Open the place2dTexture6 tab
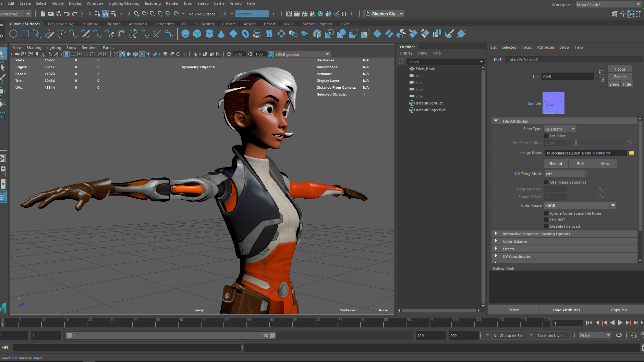 pos(523,60)
